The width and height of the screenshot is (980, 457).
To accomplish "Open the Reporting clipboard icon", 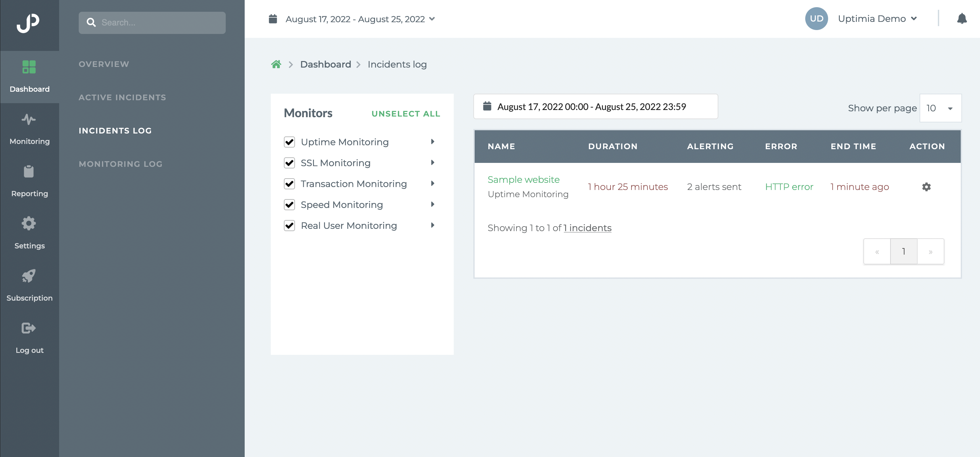I will coord(29,172).
